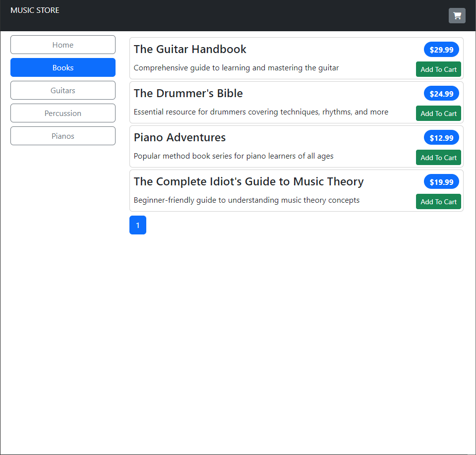
Task: Add Piano Adventures to cart
Action: pos(438,158)
